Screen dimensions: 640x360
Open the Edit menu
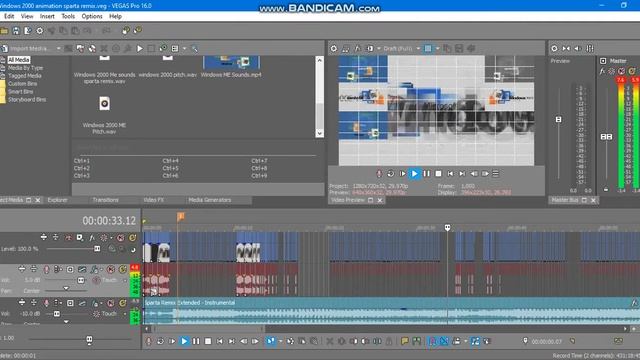(9, 16)
